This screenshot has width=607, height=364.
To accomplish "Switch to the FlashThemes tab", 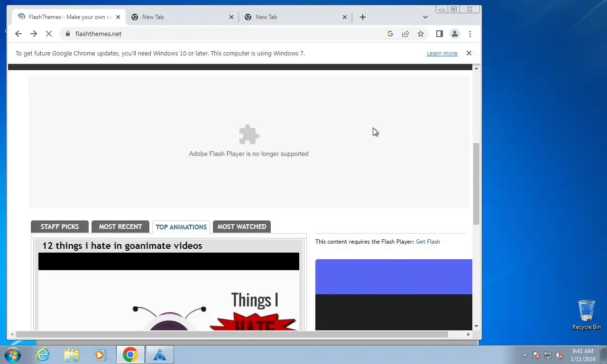I will (69, 17).
